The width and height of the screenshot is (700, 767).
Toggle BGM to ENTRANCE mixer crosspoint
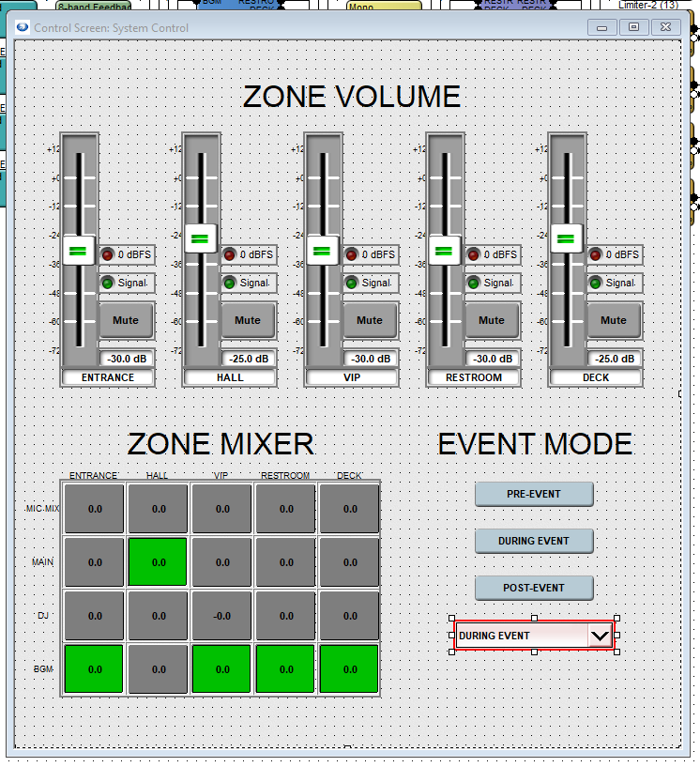click(x=95, y=668)
